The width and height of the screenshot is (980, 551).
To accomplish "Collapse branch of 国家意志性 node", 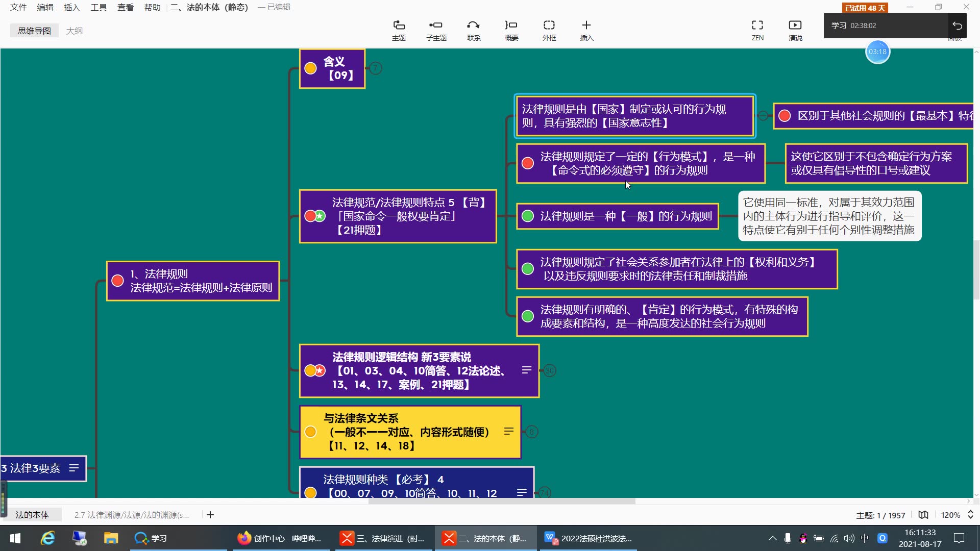I will click(x=763, y=116).
